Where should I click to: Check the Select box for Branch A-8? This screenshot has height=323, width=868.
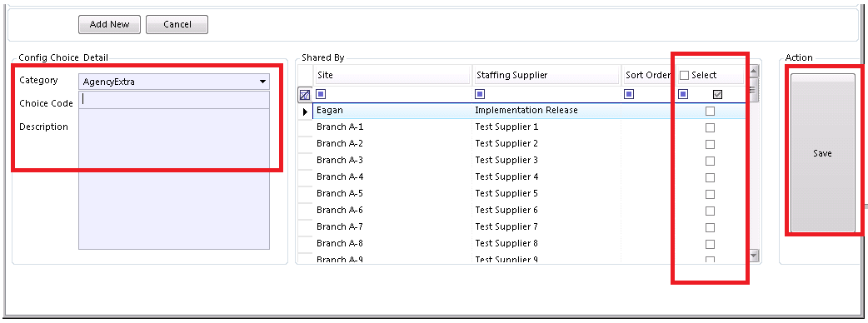click(711, 244)
